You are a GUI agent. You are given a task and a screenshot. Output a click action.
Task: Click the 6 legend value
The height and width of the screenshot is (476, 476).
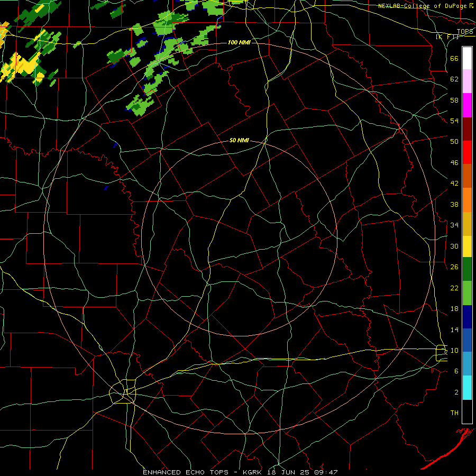(x=456, y=371)
